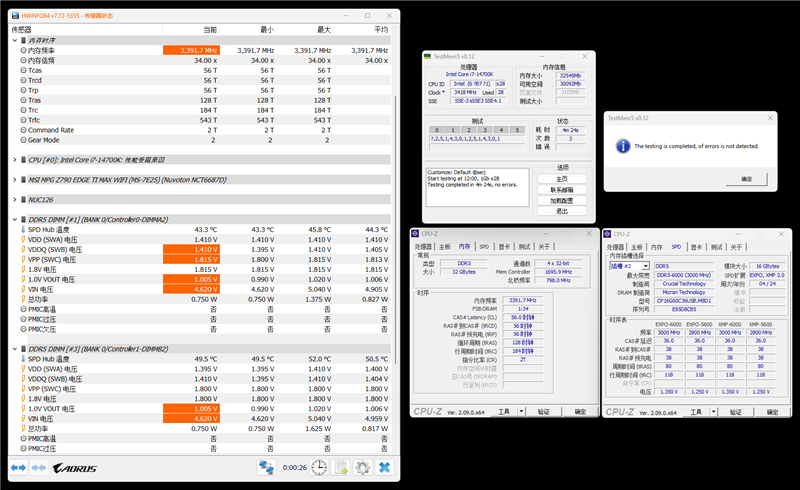Click the SPD-tab CPU-Z window title icon

[608, 234]
